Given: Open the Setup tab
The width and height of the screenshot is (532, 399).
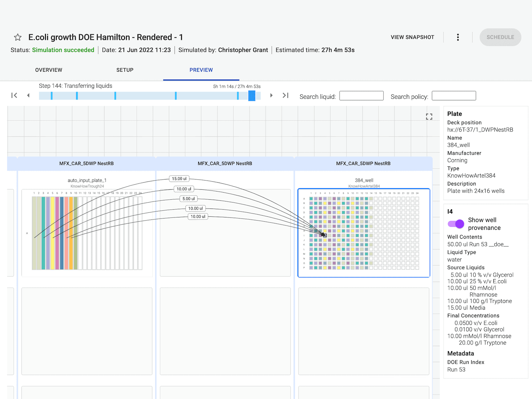Looking at the screenshot, I should [x=125, y=70].
